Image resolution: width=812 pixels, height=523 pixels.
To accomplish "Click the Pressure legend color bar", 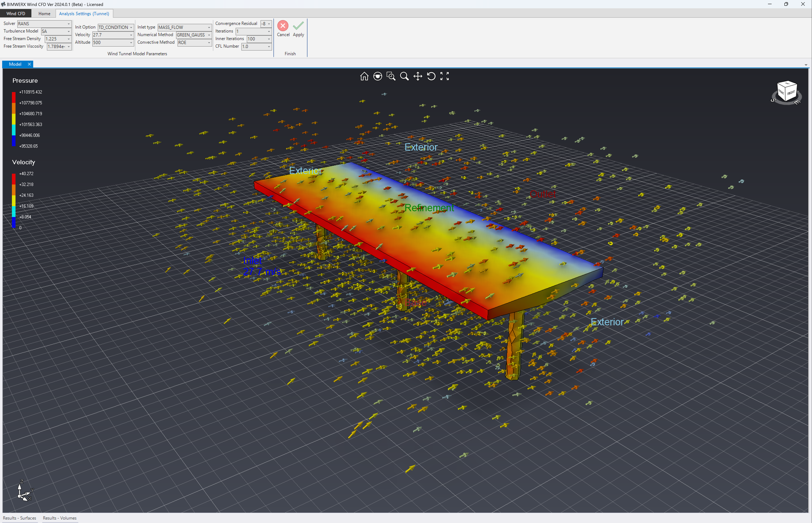I will click(14, 119).
